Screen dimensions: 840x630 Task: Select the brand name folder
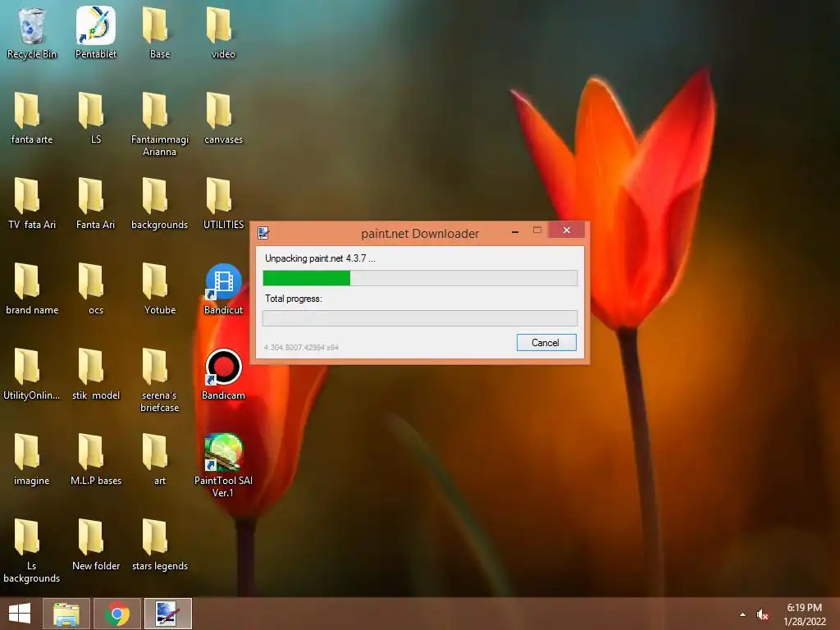point(32,289)
